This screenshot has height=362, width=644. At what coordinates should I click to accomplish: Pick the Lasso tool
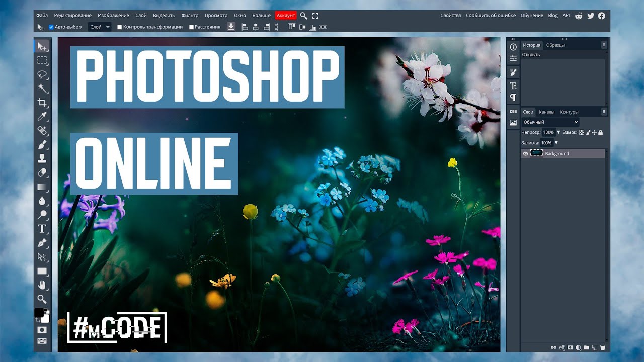pos(42,74)
